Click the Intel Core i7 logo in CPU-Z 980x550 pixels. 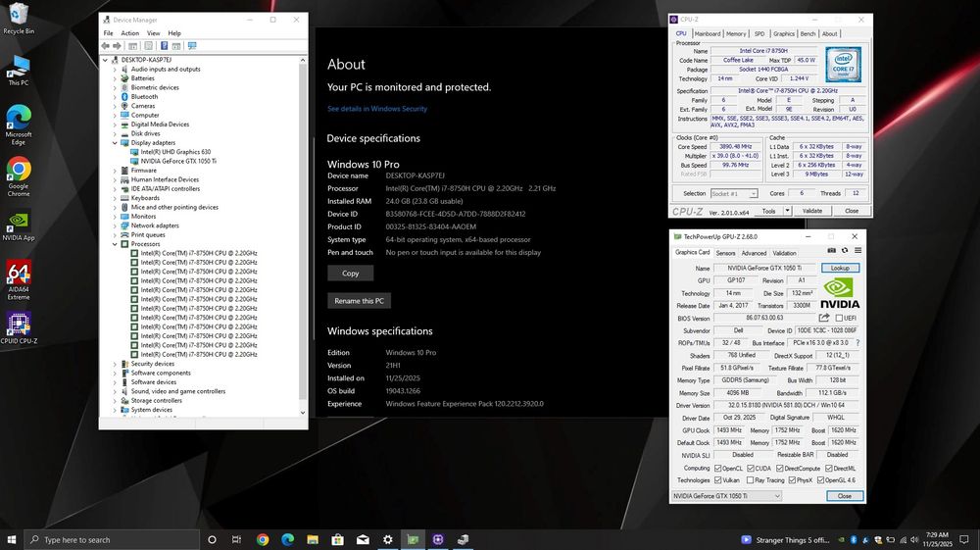(x=843, y=65)
